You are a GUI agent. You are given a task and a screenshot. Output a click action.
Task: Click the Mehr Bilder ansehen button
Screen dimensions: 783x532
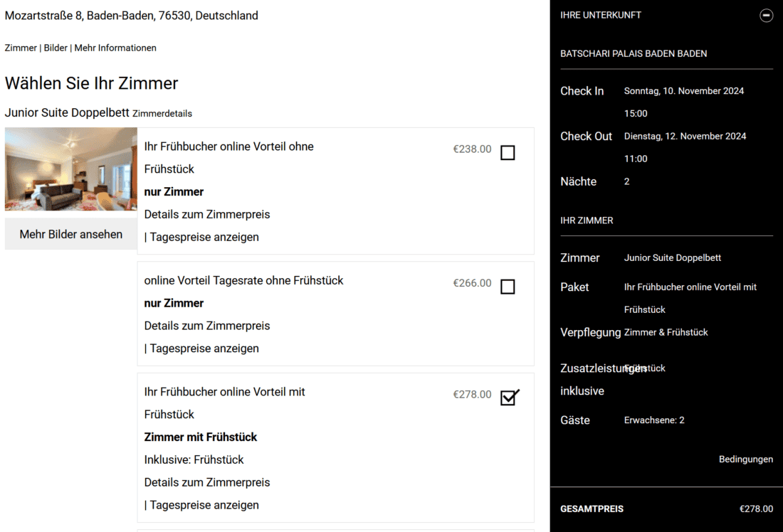point(70,234)
